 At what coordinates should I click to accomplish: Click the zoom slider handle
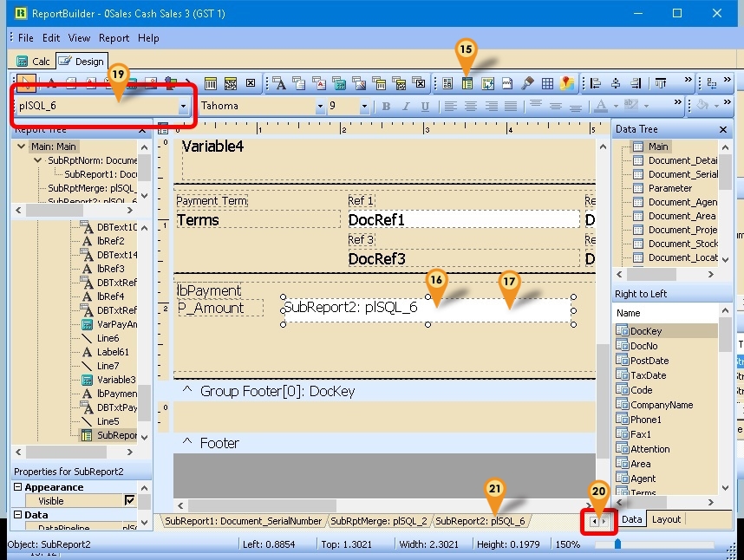pyautogui.click(x=617, y=544)
